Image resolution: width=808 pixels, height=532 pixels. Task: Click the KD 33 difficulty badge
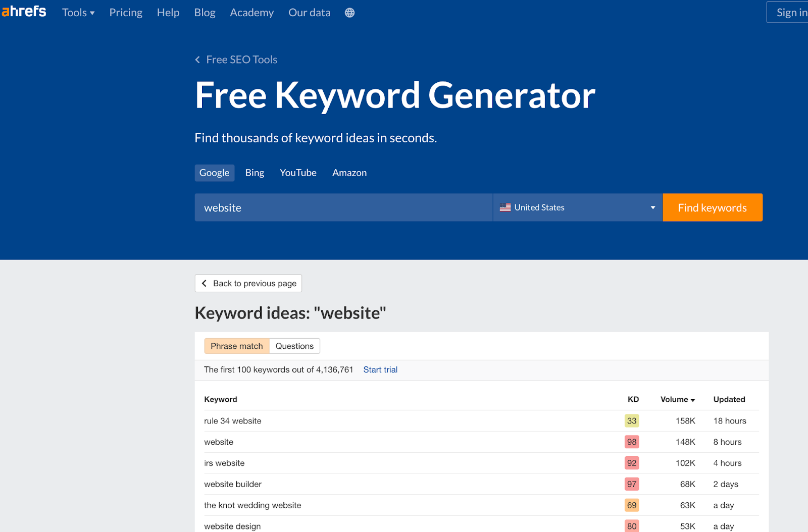631,421
